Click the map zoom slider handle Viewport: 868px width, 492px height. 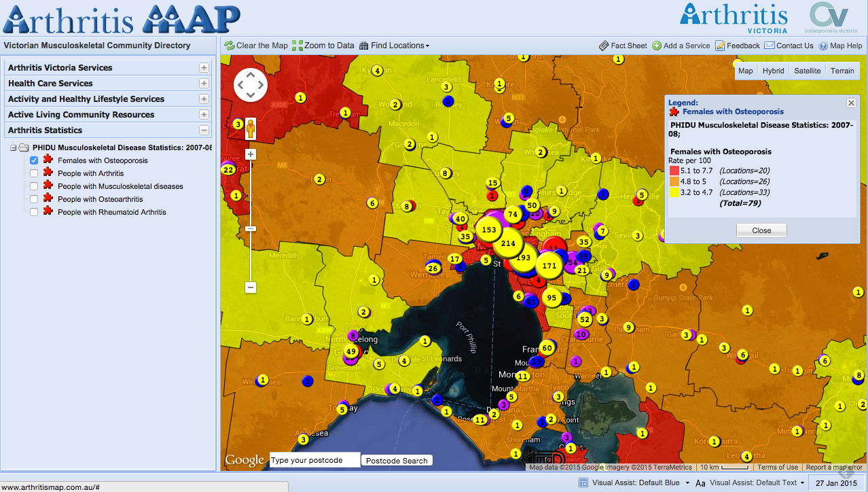251,229
